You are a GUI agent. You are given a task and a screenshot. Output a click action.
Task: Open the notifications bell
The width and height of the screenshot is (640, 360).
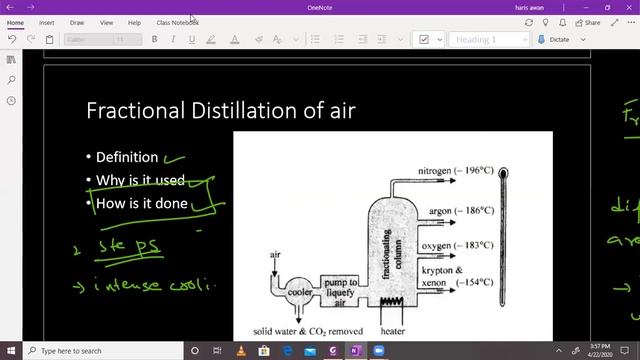click(x=562, y=23)
